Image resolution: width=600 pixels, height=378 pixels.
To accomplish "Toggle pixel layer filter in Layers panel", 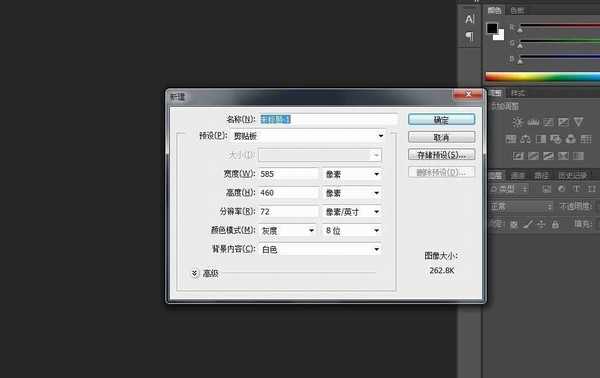I will click(x=547, y=189).
